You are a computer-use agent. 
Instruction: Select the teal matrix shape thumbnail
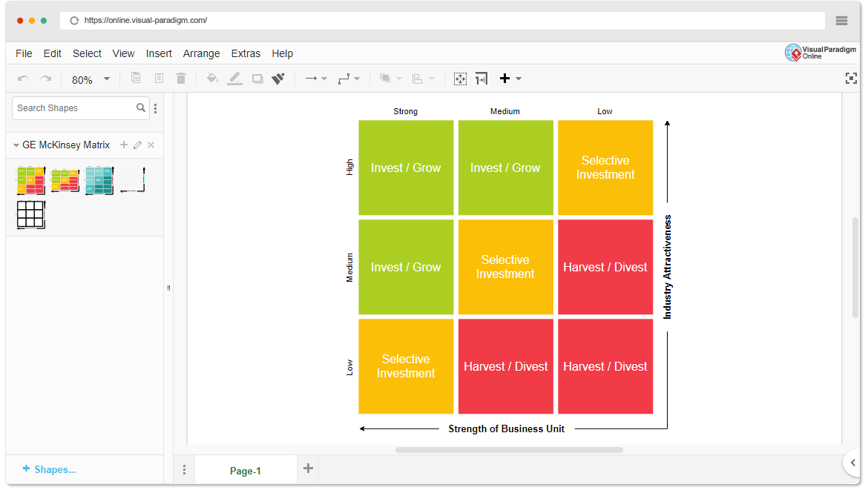point(99,180)
